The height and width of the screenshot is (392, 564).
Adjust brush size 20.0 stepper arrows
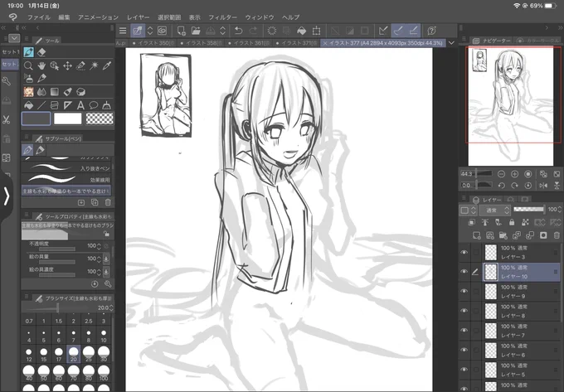click(x=111, y=308)
